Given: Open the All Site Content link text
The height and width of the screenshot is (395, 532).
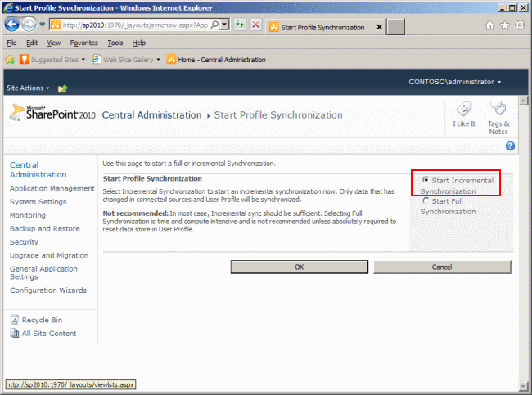Looking at the screenshot, I should (x=49, y=334).
